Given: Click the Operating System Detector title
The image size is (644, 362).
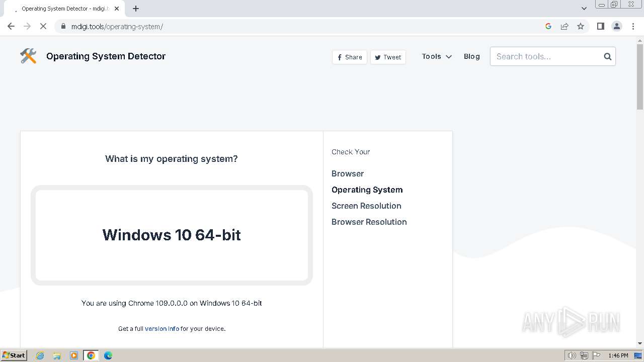Looking at the screenshot, I should tap(106, 56).
